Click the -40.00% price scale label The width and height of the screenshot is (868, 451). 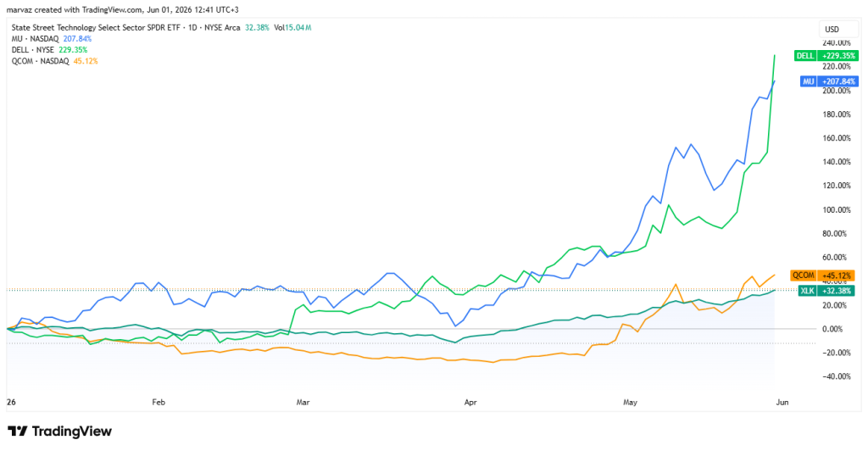[x=837, y=377]
